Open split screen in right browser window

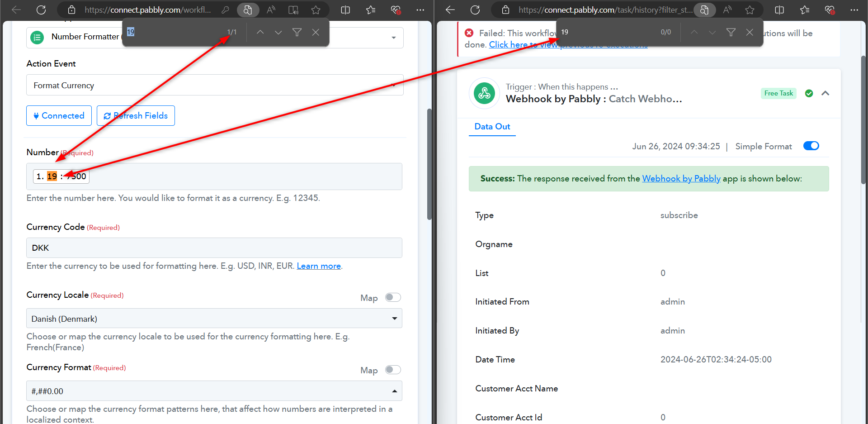[x=779, y=10]
